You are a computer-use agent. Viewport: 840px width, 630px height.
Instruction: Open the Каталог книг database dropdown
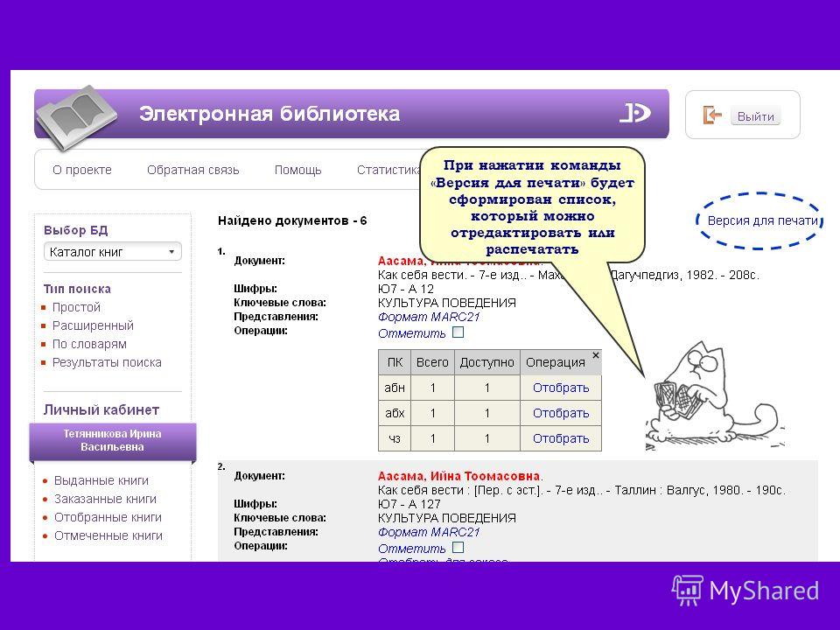pos(113,252)
